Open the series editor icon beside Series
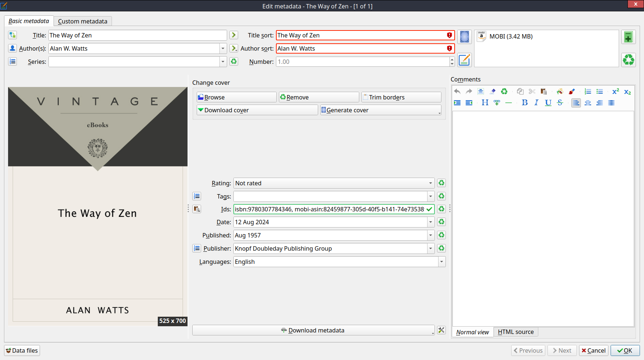Viewport: 644px width, 360px height. click(12, 62)
